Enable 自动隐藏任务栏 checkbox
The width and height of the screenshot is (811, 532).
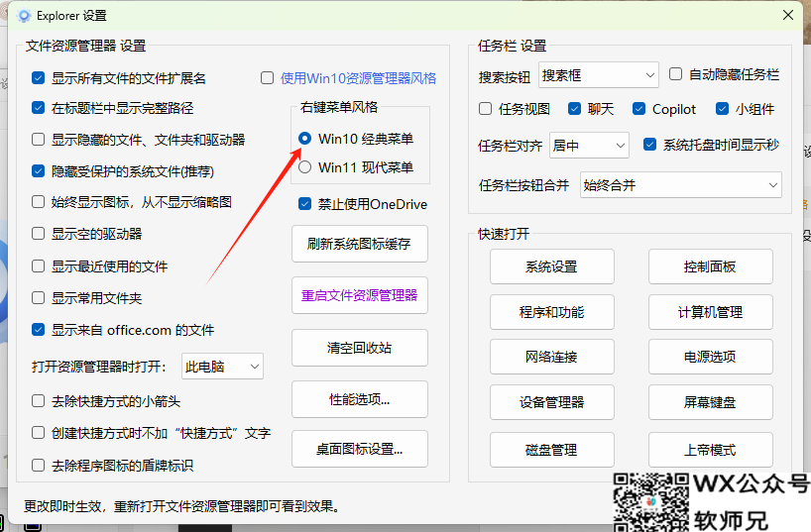coord(675,74)
